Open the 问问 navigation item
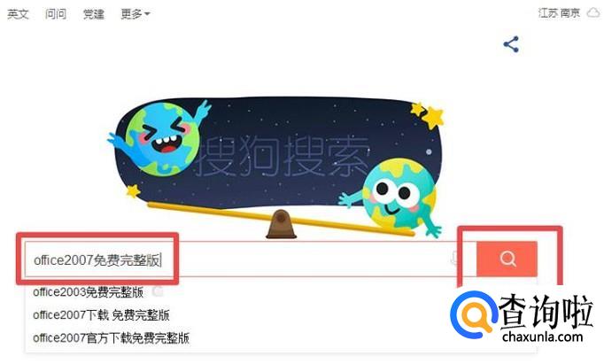This screenshot has width=604, height=364. [56, 14]
